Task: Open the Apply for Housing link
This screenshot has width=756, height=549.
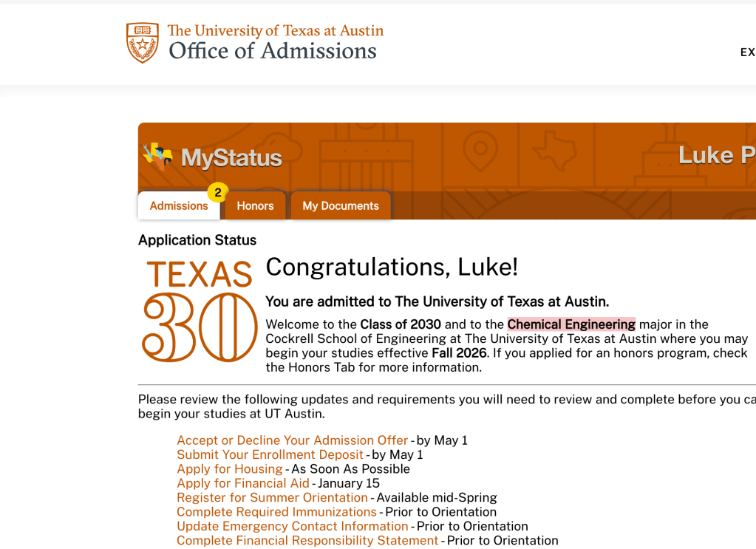Action: click(x=229, y=469)
